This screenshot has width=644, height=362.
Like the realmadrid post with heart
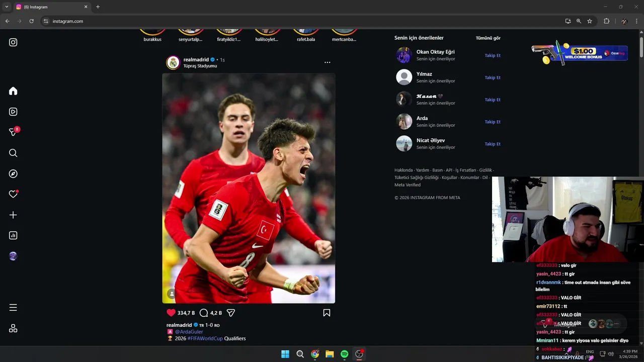point(171,313)
